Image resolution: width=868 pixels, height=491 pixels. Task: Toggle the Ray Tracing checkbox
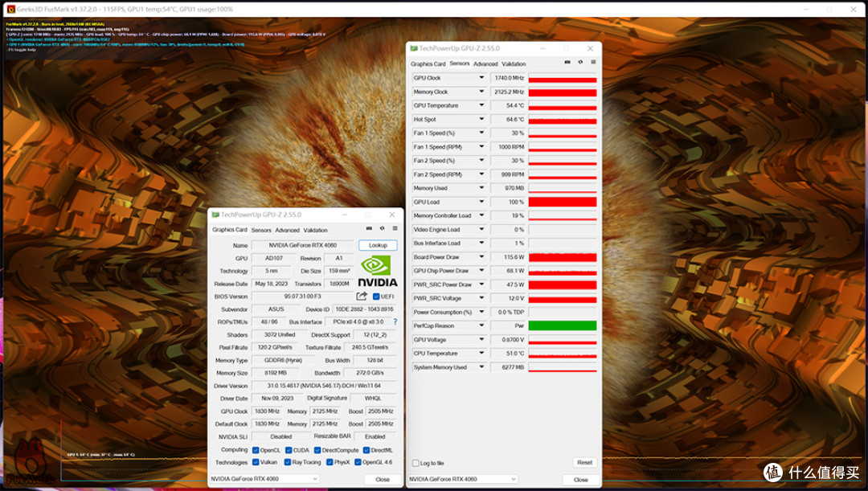point(287,462)
